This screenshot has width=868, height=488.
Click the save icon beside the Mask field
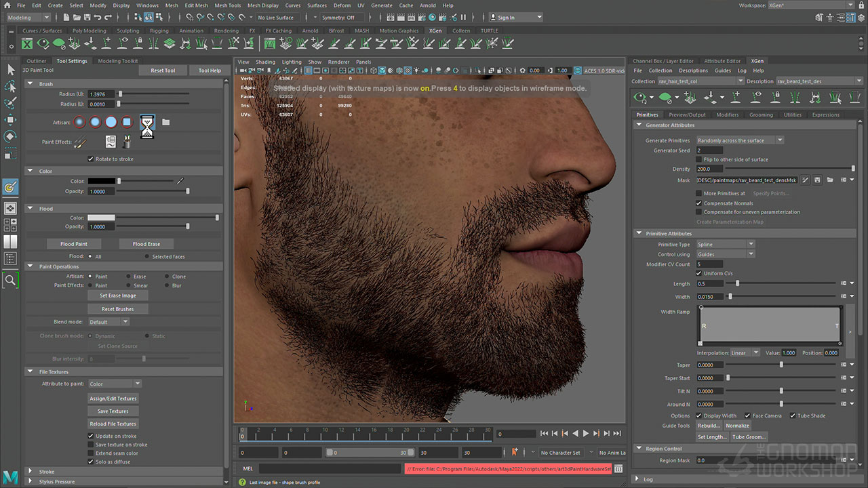coord(817,180)
